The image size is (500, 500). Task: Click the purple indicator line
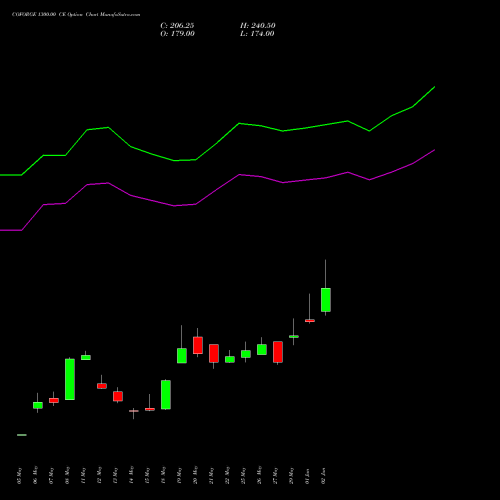[x=239, y=175]
